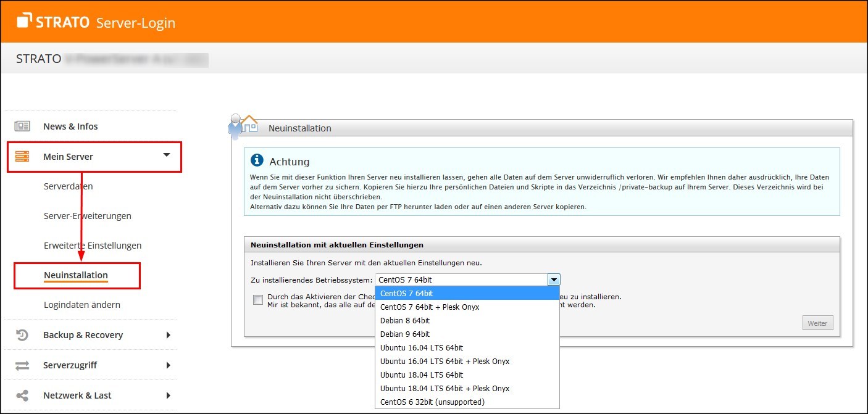Click the Neuinstallation panel house icon

tap(248, 123)
